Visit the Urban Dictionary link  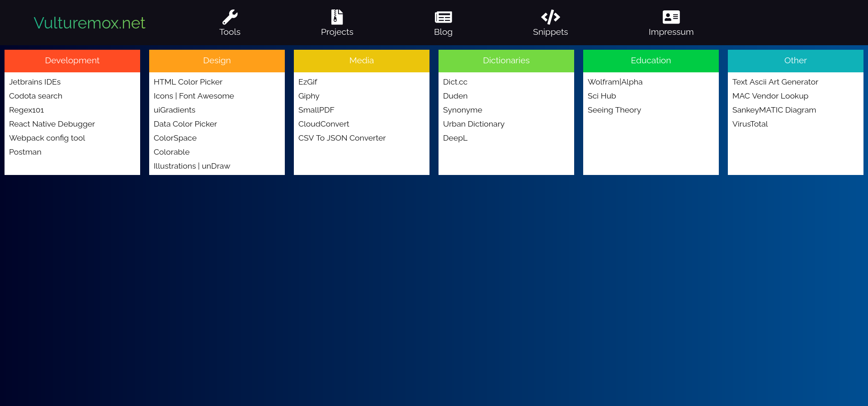[x=474, y=124]
